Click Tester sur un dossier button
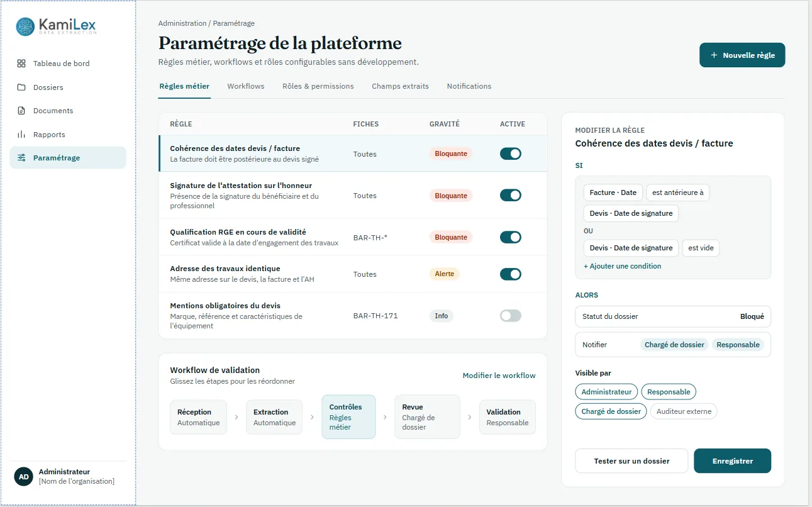The width and height of the screenshot is (812, 507). click(631, 461)
